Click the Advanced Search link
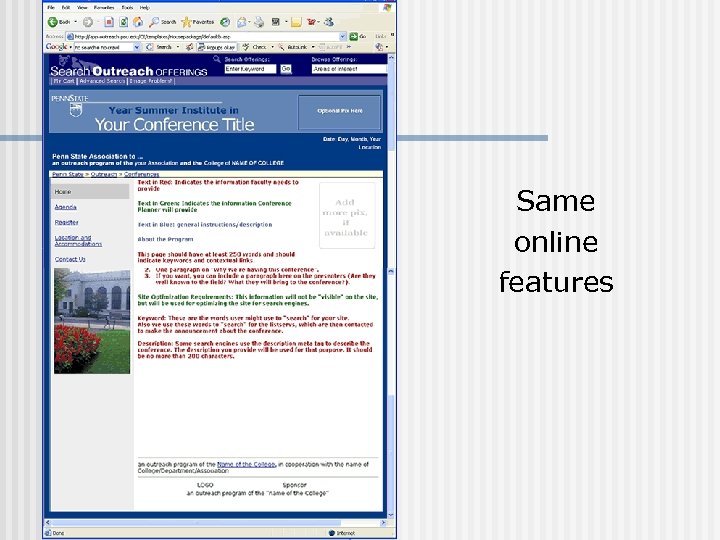Image resolution: width=720 pixels, height=540 pixels. (x=102, y=81)
